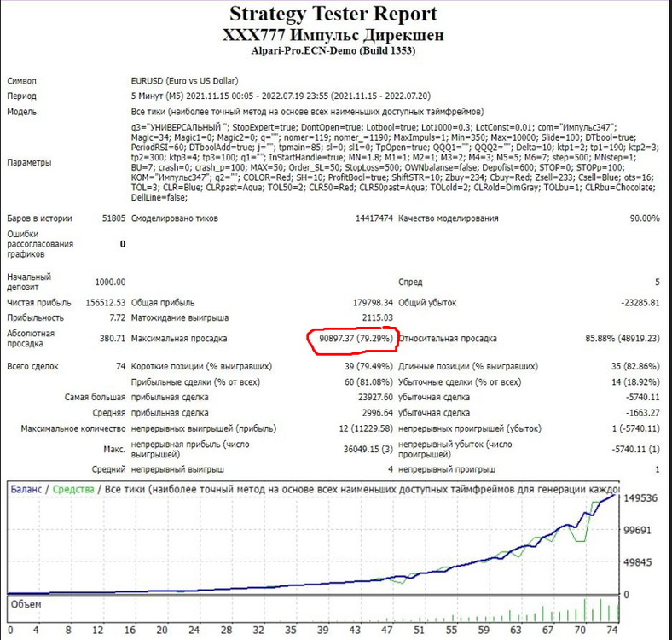Image resolution: width=672 pixels, height=640 pixels.
Task: Click 'Убыточные сделки' value 14 (18.92%)
Action: [635, 381]
